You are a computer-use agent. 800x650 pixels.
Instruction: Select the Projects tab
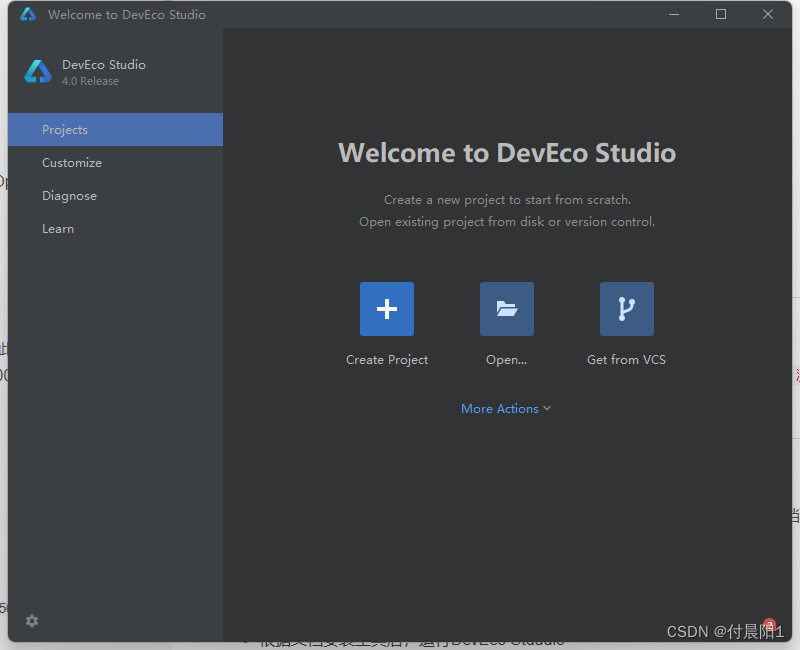pyautogui.click(x=115, y=130)
